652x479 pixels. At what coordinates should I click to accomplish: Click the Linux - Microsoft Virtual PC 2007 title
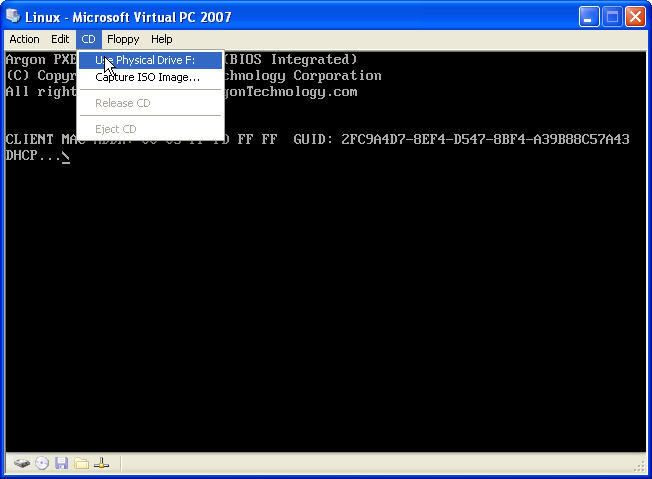pos(128,17)
